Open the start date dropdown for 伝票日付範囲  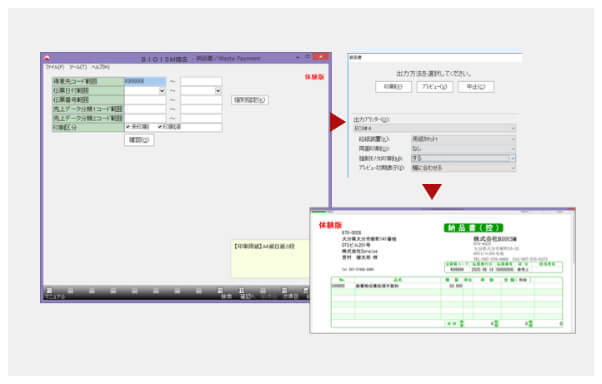[x=162, y=91]
